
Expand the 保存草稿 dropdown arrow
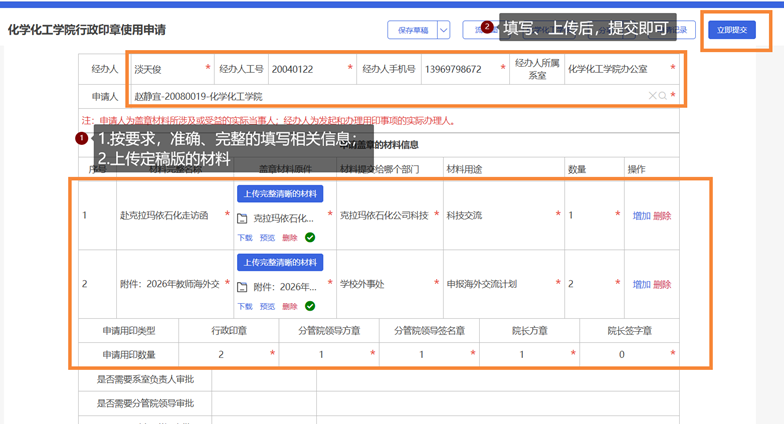pyautogui.click(x=443, y=30)
